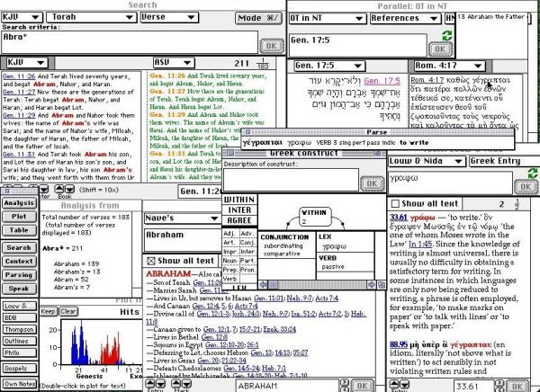
Task: Open the Own Notes tool in palette
Action: pos(20,384)
